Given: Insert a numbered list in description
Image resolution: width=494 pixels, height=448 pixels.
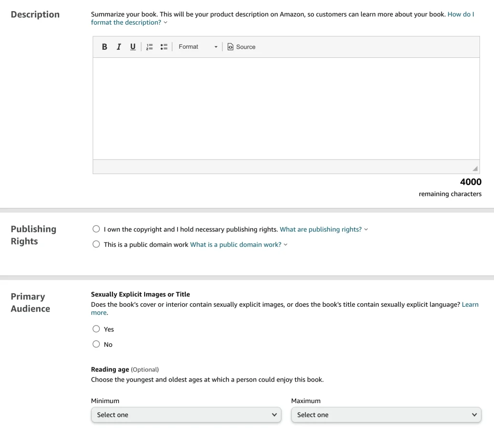Looking at the screenshot, I should 150,47.
